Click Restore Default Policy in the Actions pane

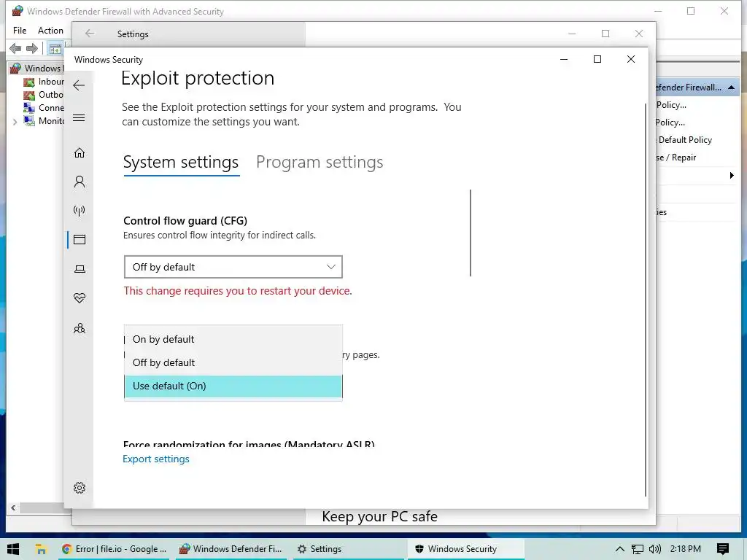tap(684, 140)
